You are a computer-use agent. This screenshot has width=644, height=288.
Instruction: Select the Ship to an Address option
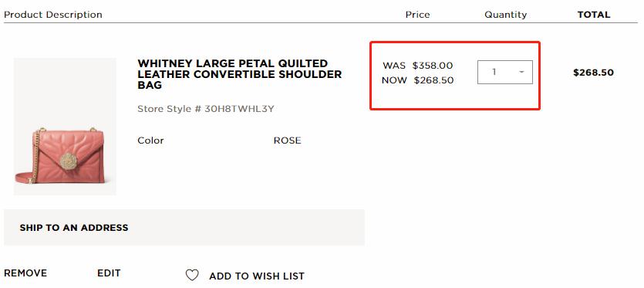pos(74,228)
